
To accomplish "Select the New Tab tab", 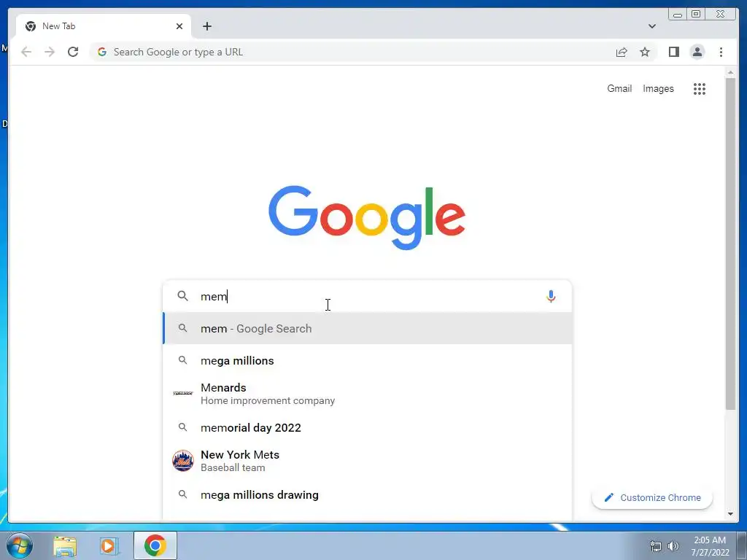I will point(104,26).
